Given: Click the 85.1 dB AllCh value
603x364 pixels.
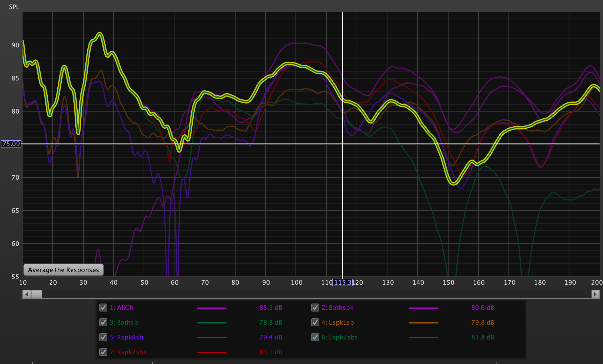Looking at the screenshot, I should (271, 308).
